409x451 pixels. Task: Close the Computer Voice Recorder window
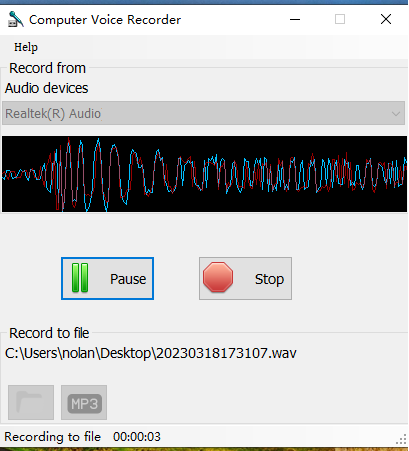pyautogui.click(x=386, y=19)
